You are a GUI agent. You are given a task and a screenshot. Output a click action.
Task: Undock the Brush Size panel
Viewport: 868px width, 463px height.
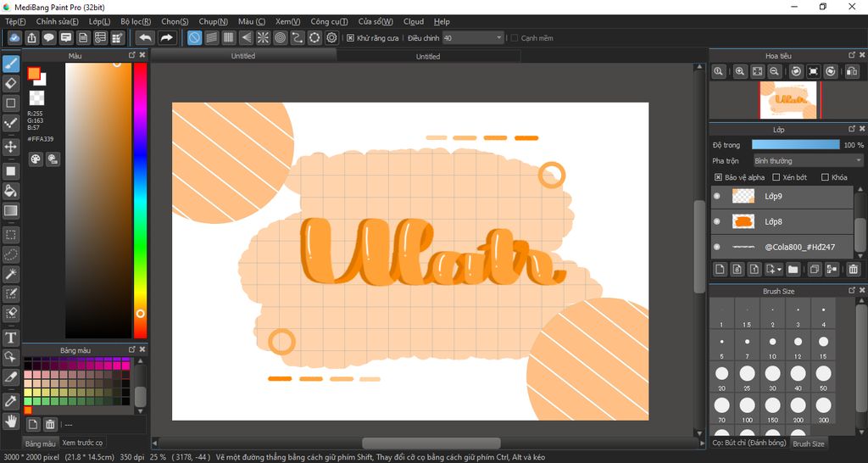point(852,290)
